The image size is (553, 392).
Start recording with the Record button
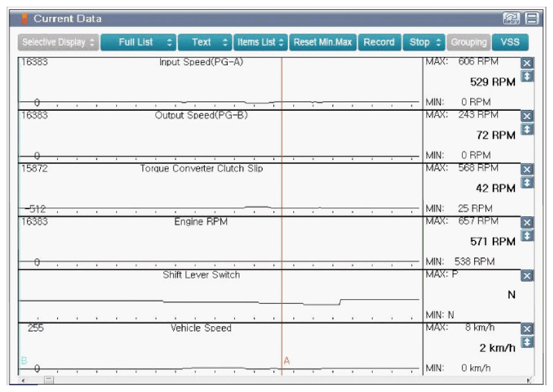point(380,42)
